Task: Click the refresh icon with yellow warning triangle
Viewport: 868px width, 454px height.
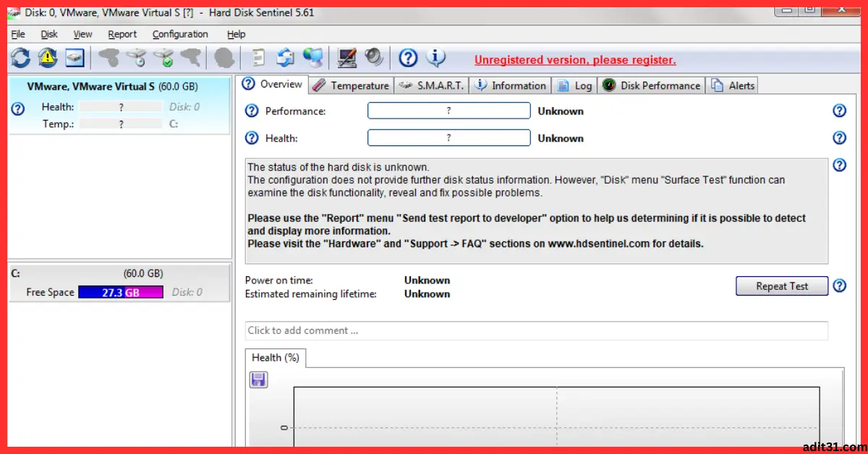Action: click(48, 57)
